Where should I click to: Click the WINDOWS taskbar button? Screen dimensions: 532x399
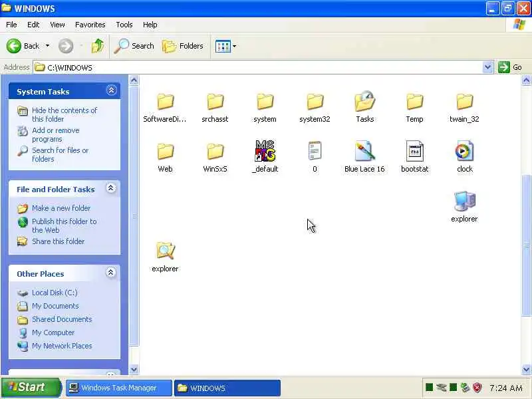pos(227,388)
